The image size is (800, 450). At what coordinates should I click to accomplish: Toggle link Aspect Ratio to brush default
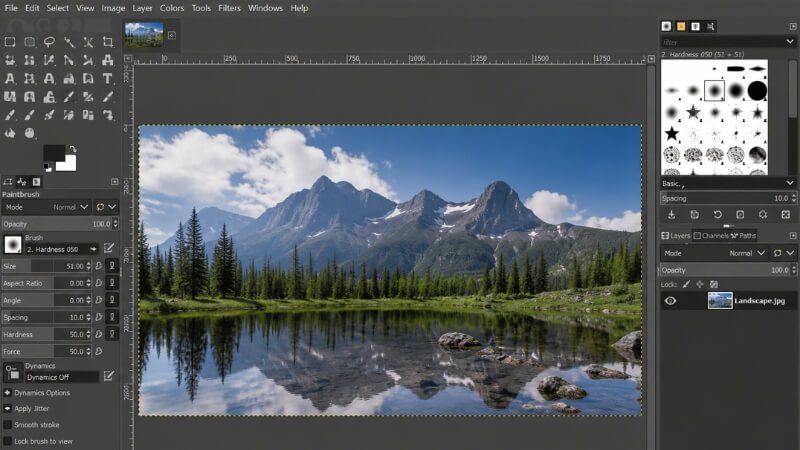coord(112,283)
